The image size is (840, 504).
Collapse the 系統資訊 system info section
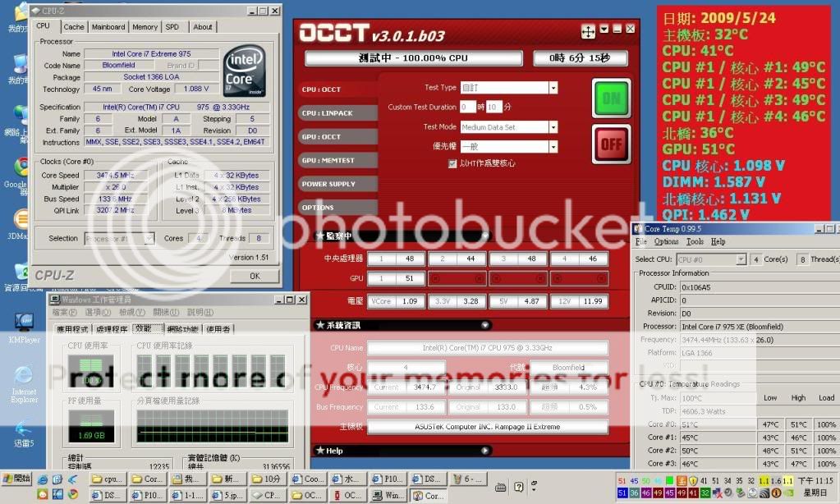(485, 325)
